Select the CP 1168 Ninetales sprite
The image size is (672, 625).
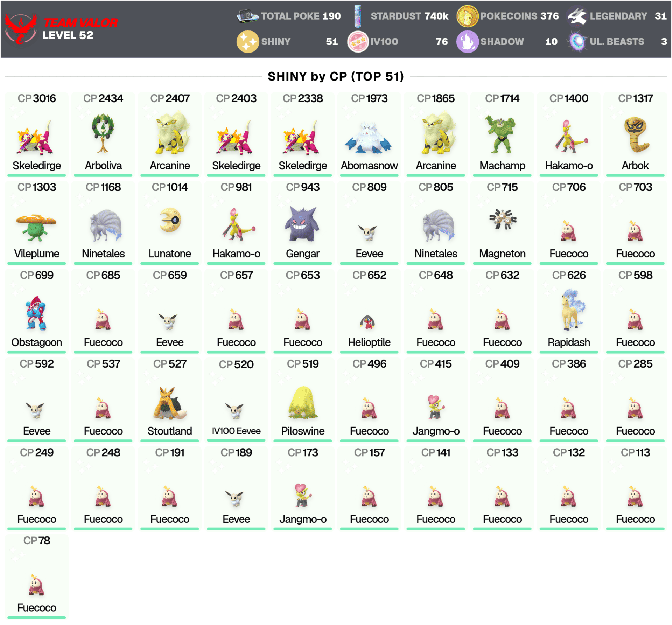[x=106, y=225]
